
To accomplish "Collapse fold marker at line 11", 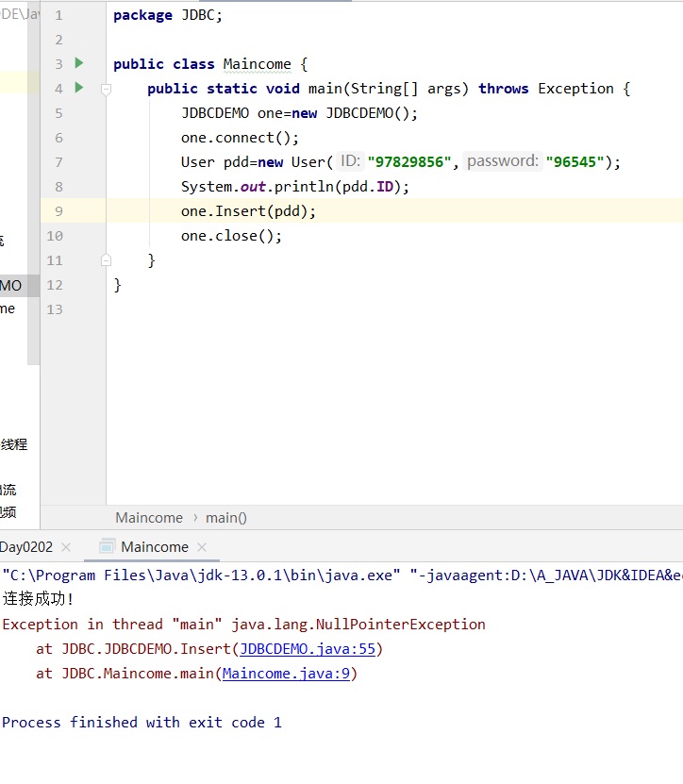I will click(106, 260).
